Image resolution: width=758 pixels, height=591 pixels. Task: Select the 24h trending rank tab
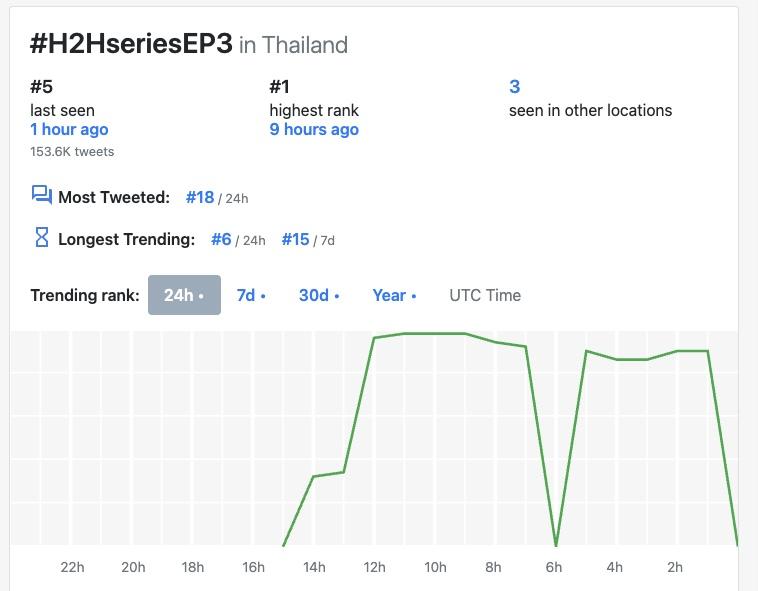pos(184,295)
